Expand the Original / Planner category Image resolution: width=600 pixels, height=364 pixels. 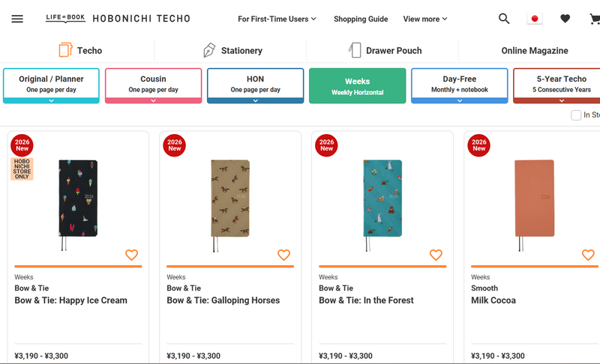[x=51, y=85]
